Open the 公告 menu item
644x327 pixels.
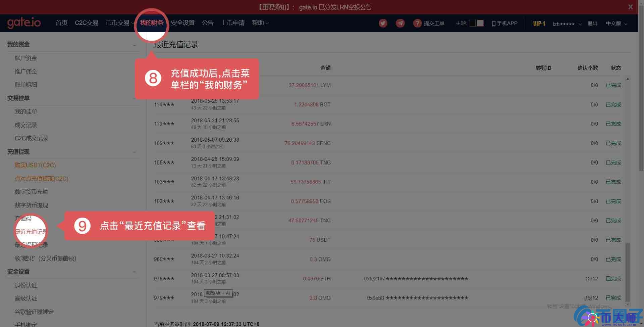click(x=208, y=23)
